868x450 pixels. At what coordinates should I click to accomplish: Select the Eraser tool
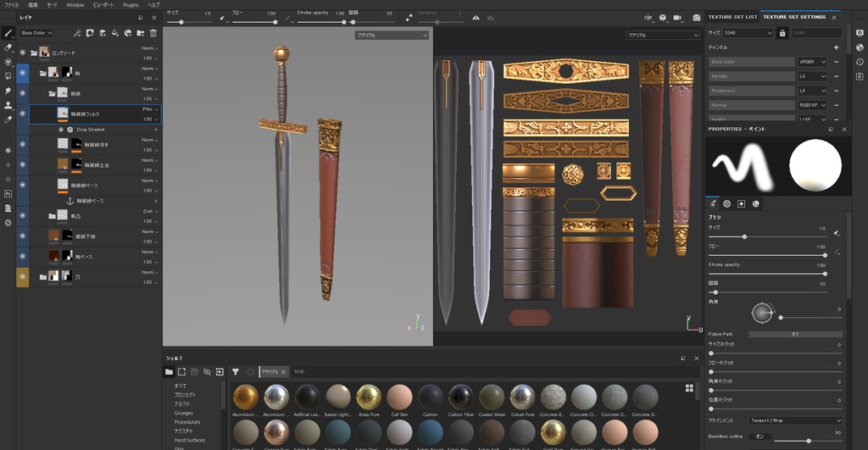click(8, 47)
